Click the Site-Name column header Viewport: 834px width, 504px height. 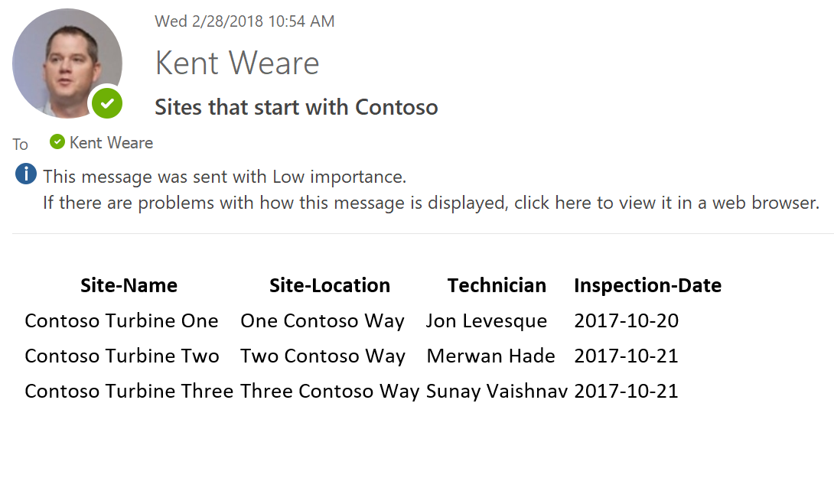pyautogui.click(x=129, y=285)
